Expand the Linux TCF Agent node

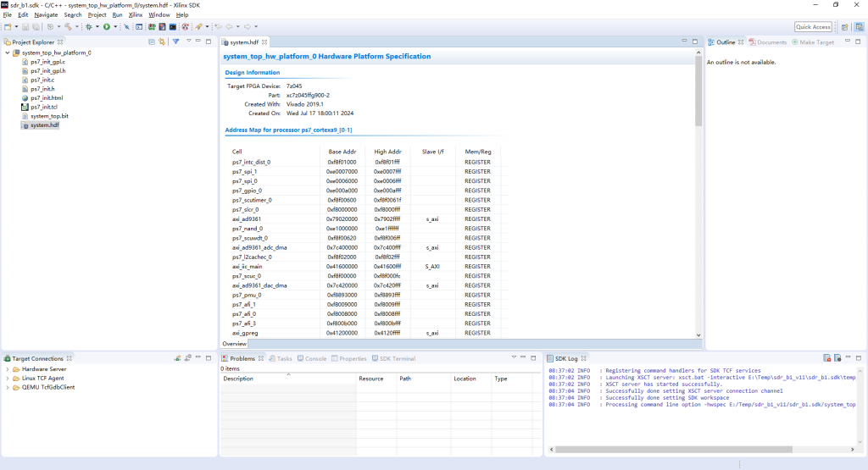[7, 379]
